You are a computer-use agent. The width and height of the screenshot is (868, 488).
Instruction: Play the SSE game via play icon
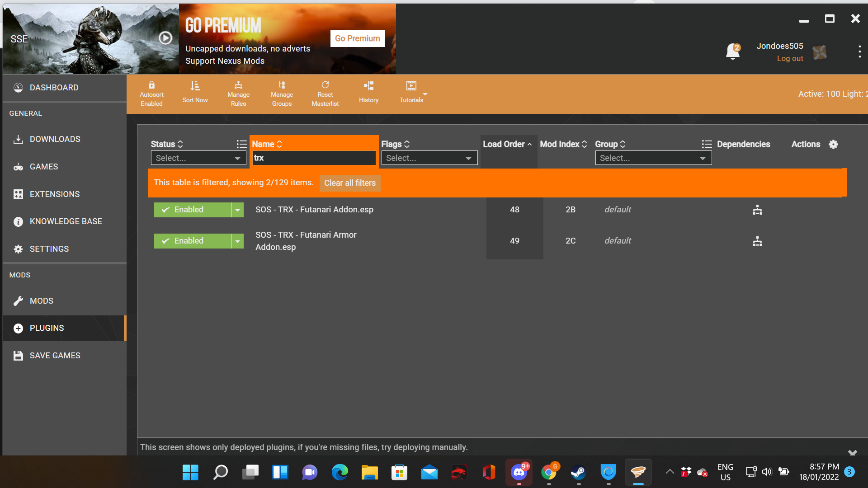(165, 38)
